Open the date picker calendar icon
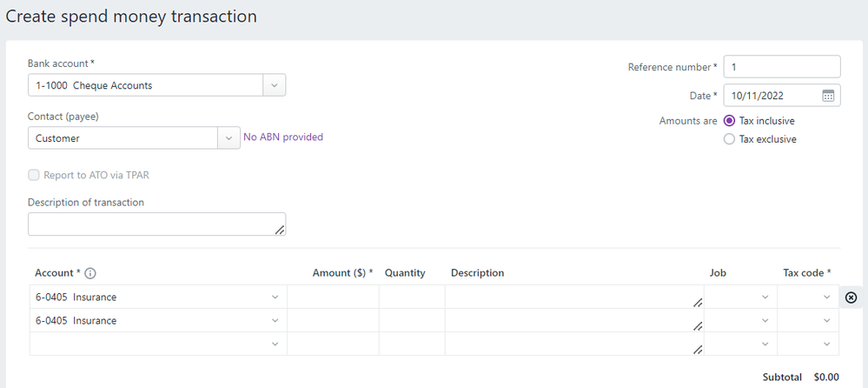868x388 pixels. click(827, 96)
